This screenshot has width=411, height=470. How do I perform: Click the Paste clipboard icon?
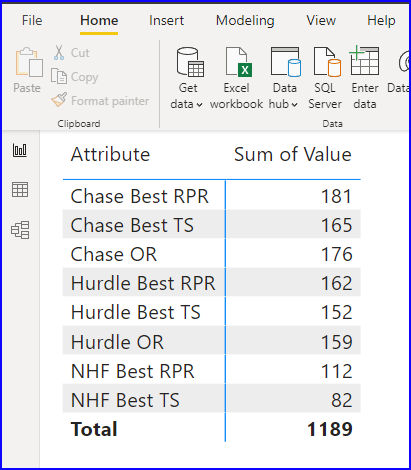point(29,62)
